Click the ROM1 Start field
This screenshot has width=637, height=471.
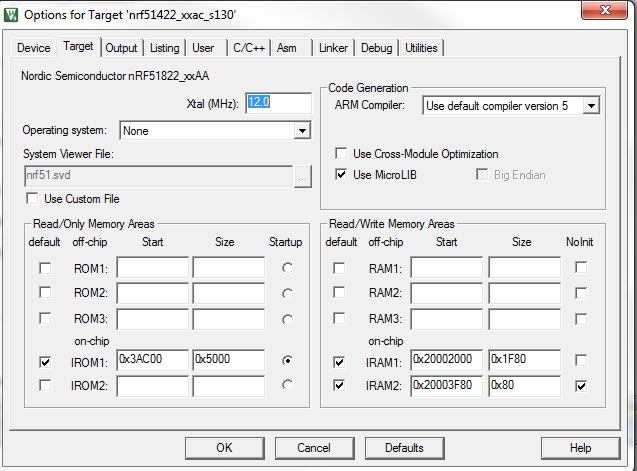pyautogui.click(x=153, y=267)
